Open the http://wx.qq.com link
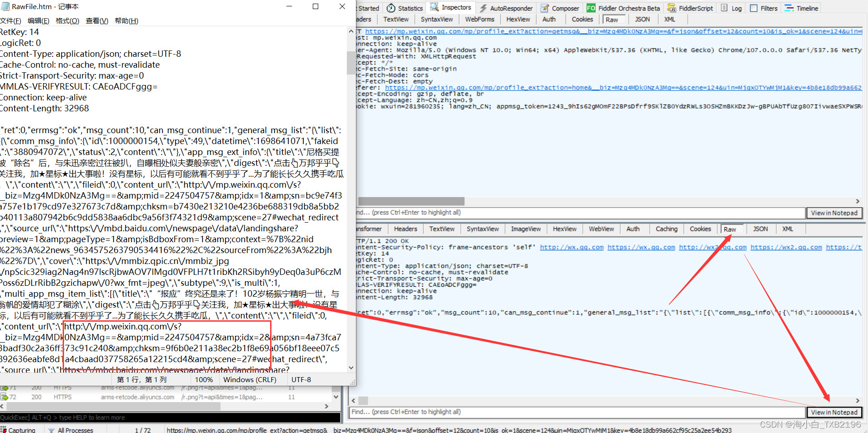 pos(572,247)
